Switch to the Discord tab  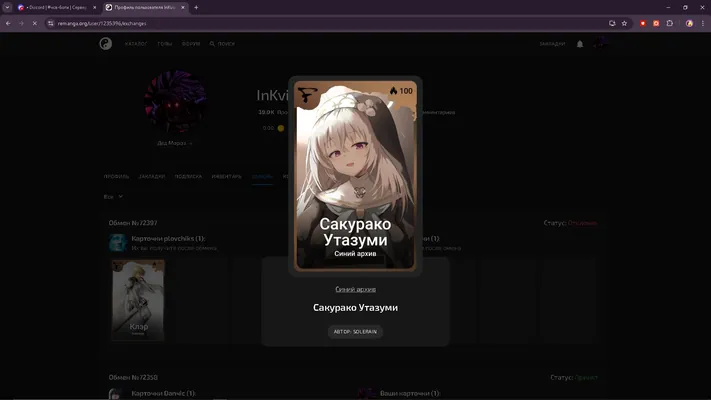57,7
